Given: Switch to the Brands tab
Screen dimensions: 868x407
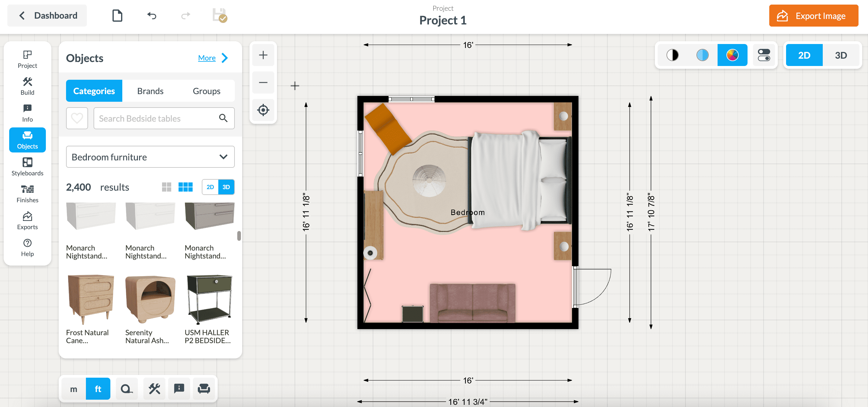Looking at the screenshot, I should pos(150,91).
